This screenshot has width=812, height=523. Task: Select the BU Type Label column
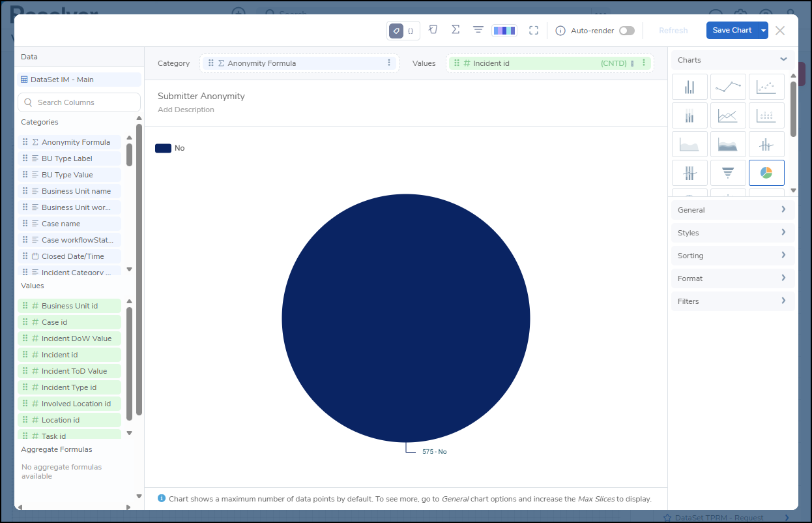[x=70, y=158]
